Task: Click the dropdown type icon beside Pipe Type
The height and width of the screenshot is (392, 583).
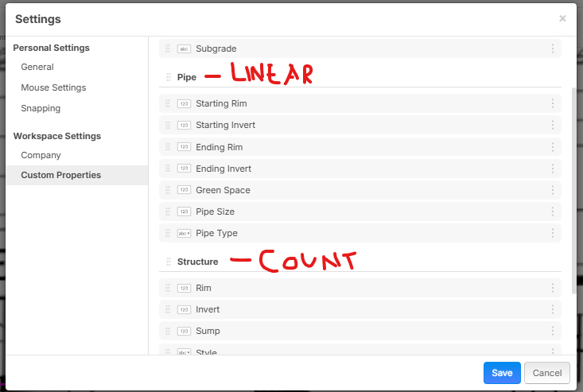Action: (x=184, y=233)
